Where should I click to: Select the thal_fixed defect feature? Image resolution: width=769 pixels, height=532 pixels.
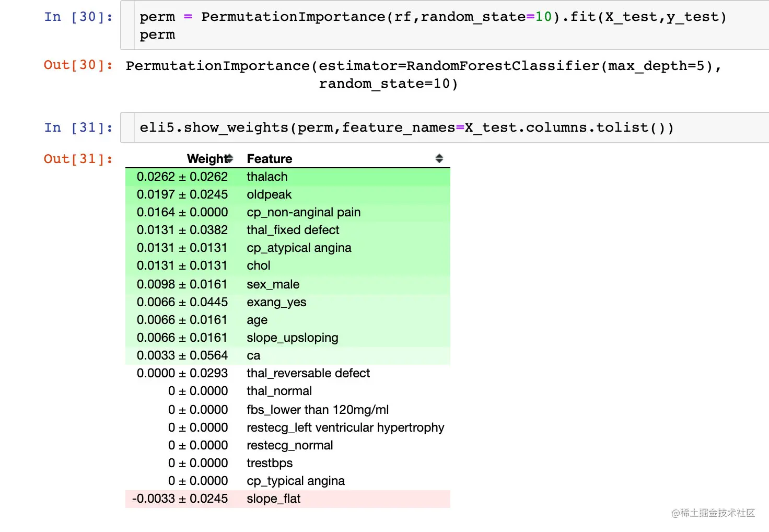[293, 230]
